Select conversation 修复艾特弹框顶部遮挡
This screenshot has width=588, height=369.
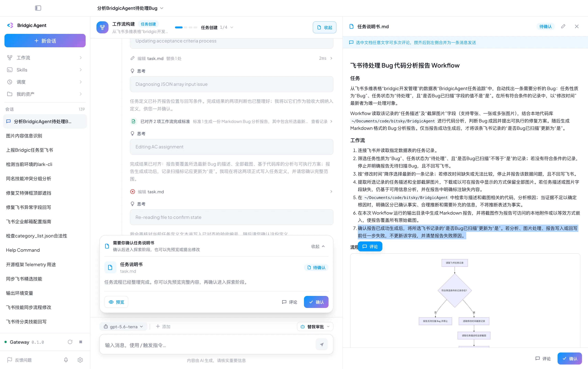pyautogui.click(x=45, y=193)
